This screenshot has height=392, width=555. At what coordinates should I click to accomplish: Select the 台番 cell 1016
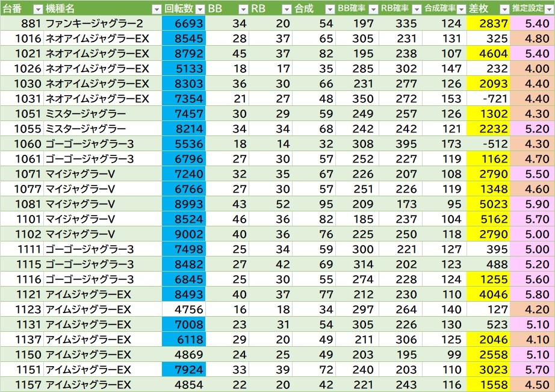22,39
